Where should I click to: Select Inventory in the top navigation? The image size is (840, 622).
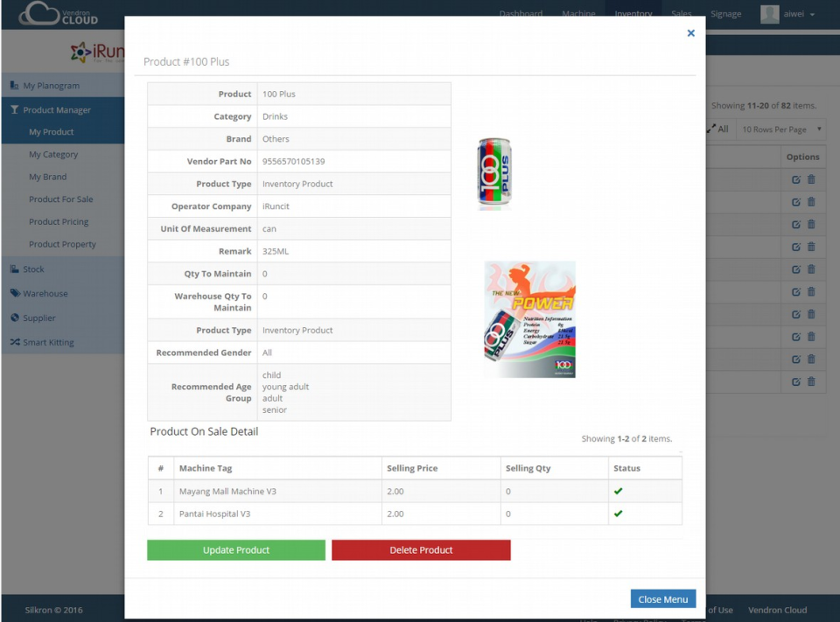tap(633, 14)
